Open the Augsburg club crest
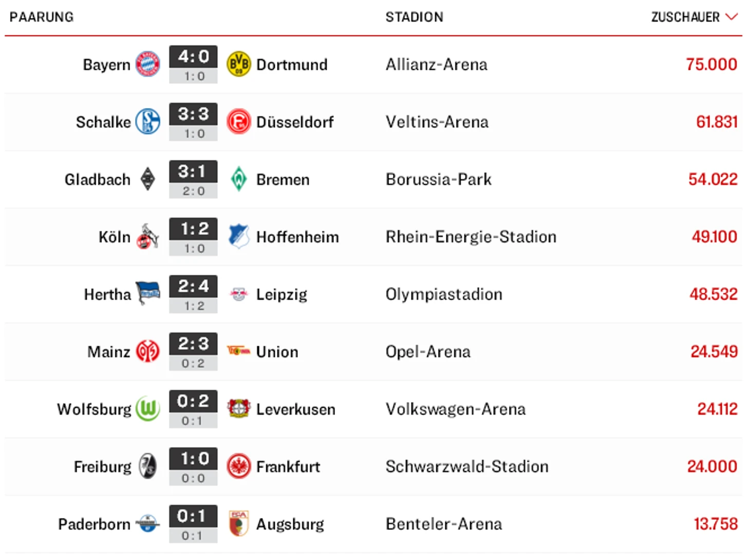Viewport: 750px width, 560px height. click(239, 524)
